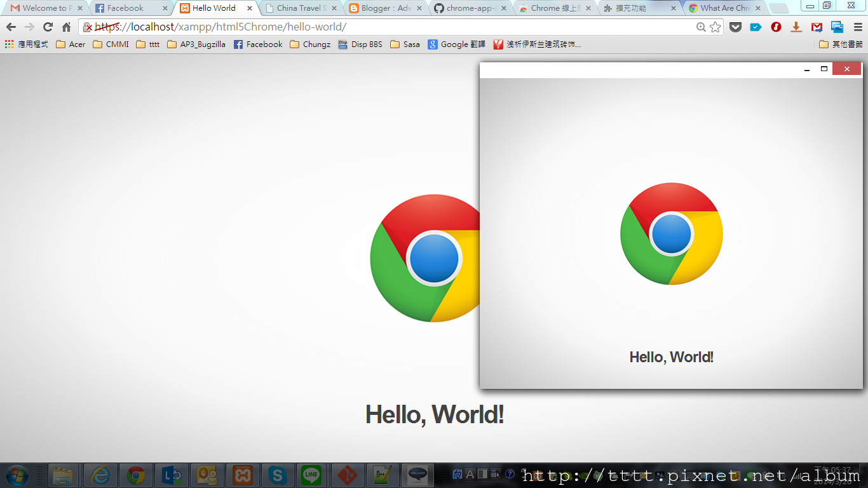
Task: Click the Chrome logo in the app window
Action: pyautogui.click(x=672, y=234)
